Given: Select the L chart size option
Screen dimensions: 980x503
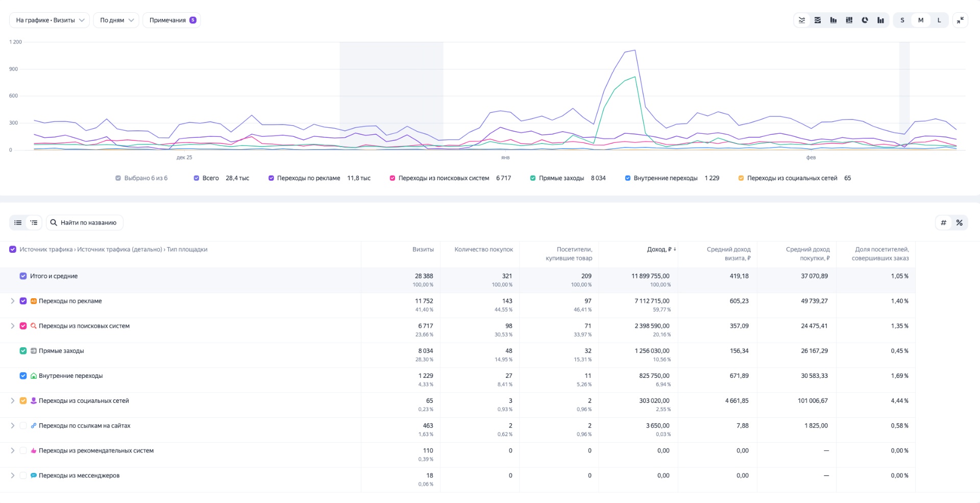Looking at the screenshot, I should pyautogui.click(x=939, y=20).
